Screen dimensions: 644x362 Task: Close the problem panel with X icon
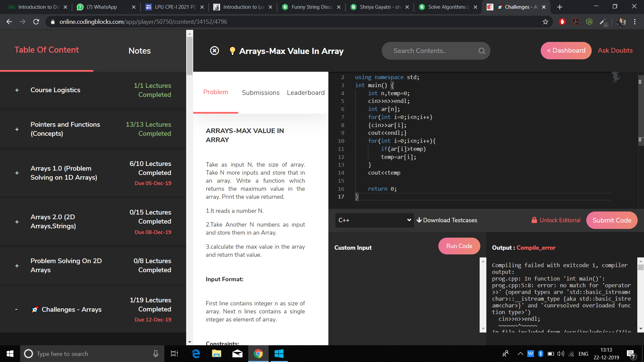click(214, 51)
